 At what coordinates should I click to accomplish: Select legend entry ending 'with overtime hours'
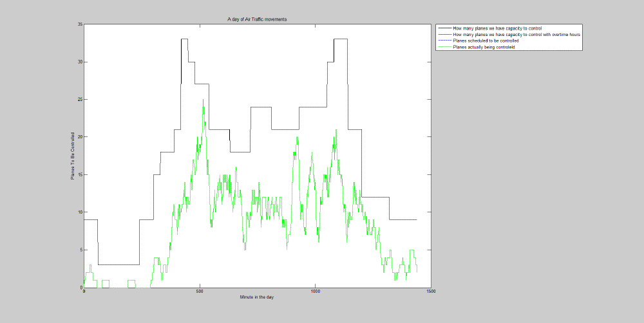tap(516, 35)
